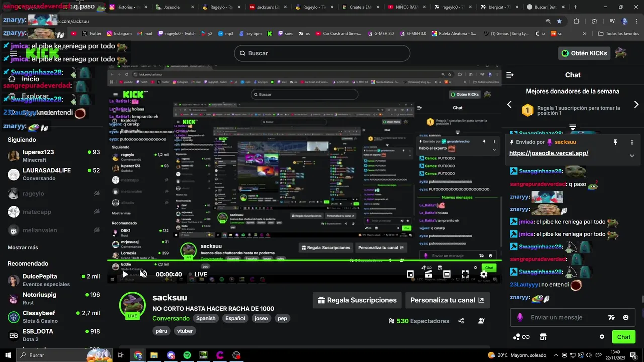Image resolution: width=644 pixels, height=362 pixels.
Task: Switch to the blerpcat browser tab
Action: [x=499, y=7]
